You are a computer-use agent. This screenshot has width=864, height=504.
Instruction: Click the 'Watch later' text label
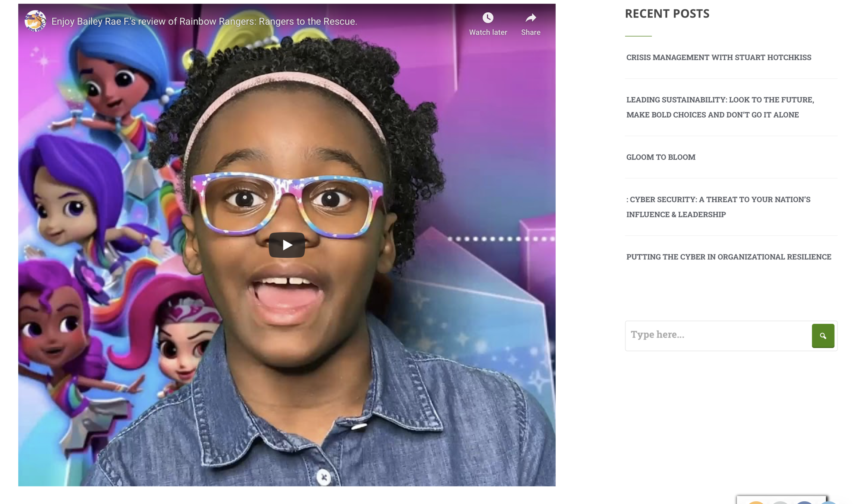point(488,32)
